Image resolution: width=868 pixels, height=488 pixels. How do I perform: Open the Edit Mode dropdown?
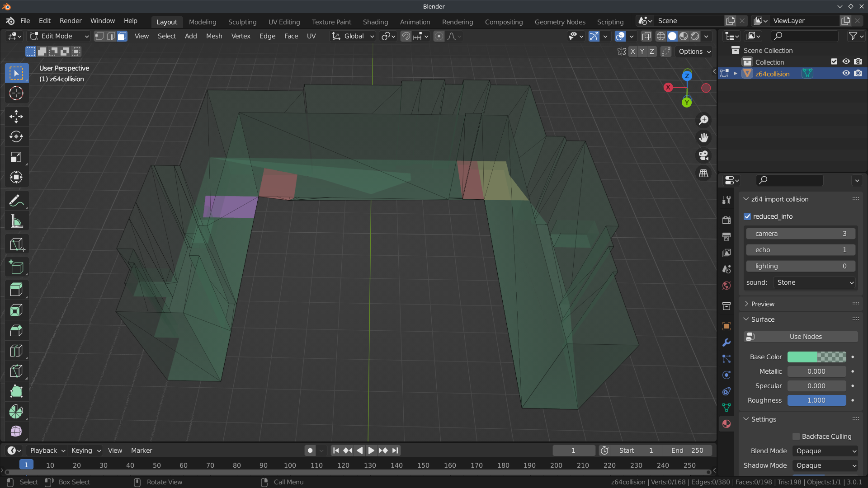pos(59,36)
